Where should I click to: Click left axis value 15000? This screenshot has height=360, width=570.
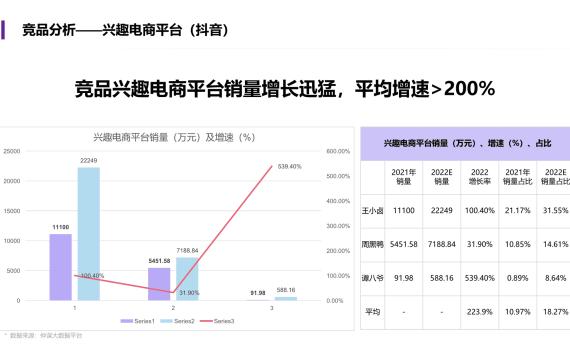pos(12,211)
